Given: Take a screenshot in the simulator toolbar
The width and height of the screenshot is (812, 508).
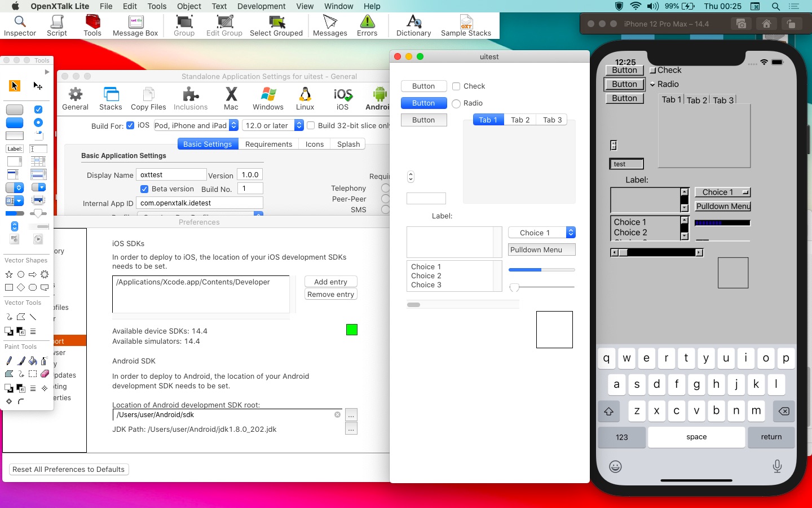Looking at the screenshot, I should 742,24.
